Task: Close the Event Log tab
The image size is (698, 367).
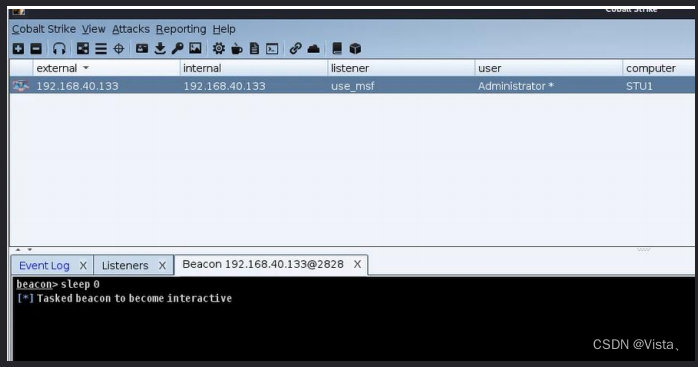Action: [83, 265]
